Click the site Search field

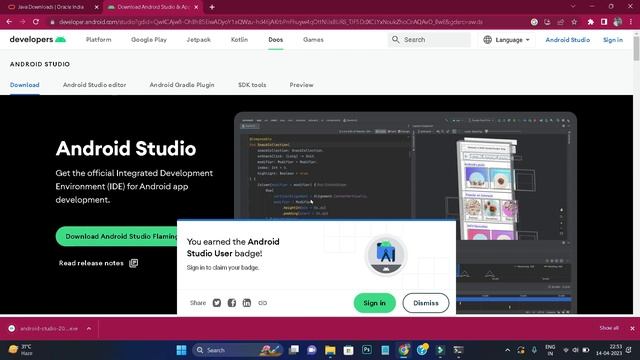[429, 40]
